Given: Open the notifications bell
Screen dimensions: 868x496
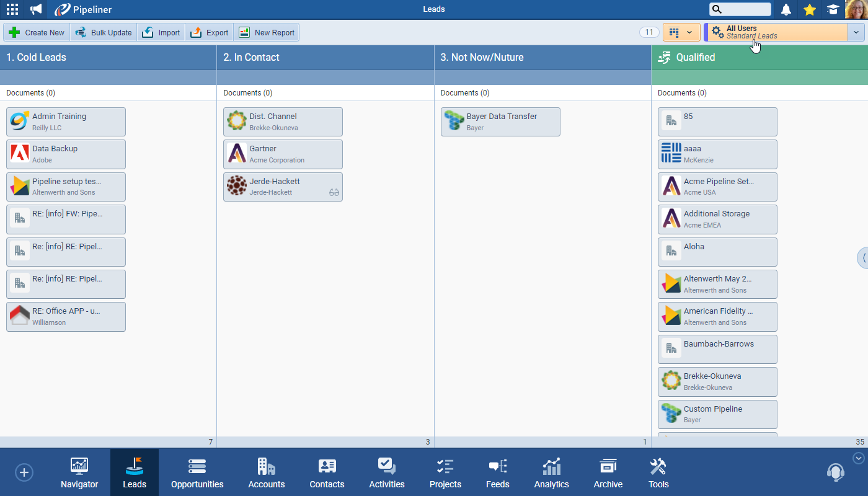Looking at the screenshot, I should (786, 9).
